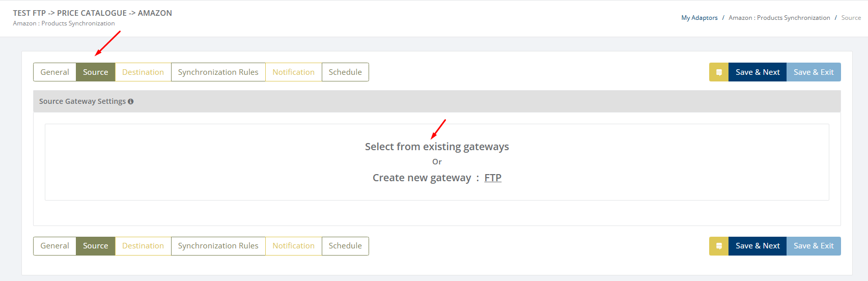The image size is (868, 281).
Task: Open the My Adaptors breadcrumb link
Action: point(699,18)
